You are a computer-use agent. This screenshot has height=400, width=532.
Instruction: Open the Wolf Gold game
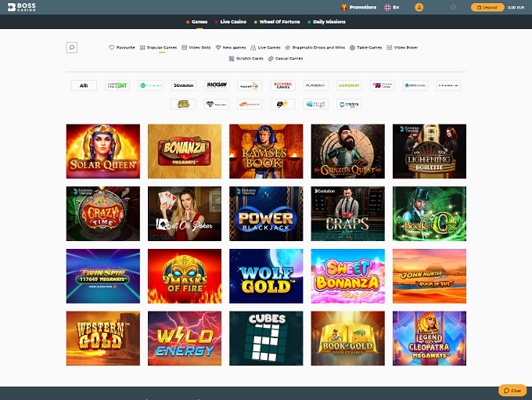tap(266, 276)
